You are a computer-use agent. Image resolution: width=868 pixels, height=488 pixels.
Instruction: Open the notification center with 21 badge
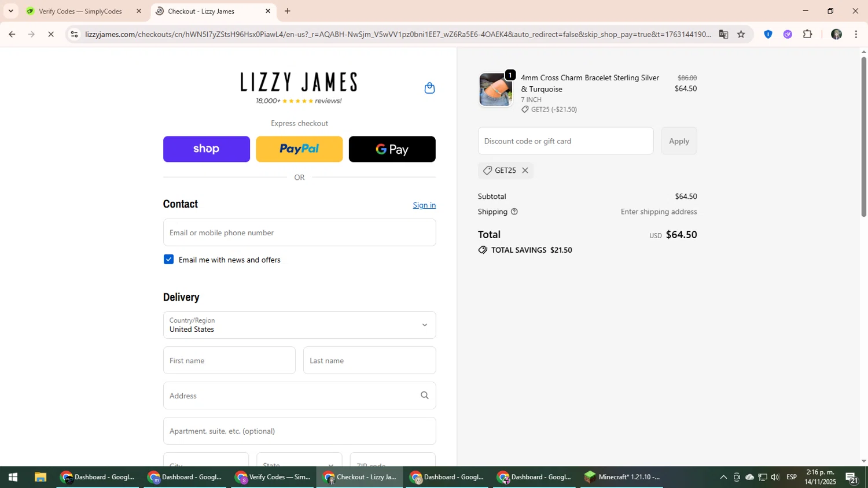point(852,478)
